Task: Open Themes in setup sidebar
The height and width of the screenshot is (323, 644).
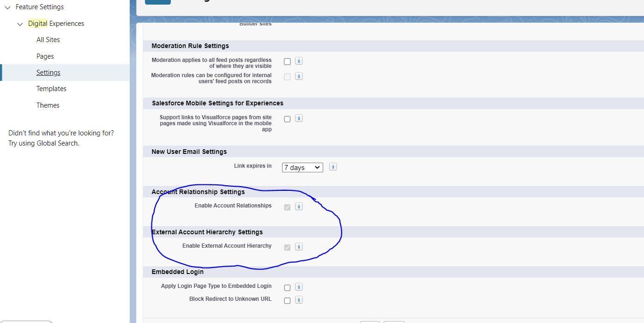Action: coord(48,105)
